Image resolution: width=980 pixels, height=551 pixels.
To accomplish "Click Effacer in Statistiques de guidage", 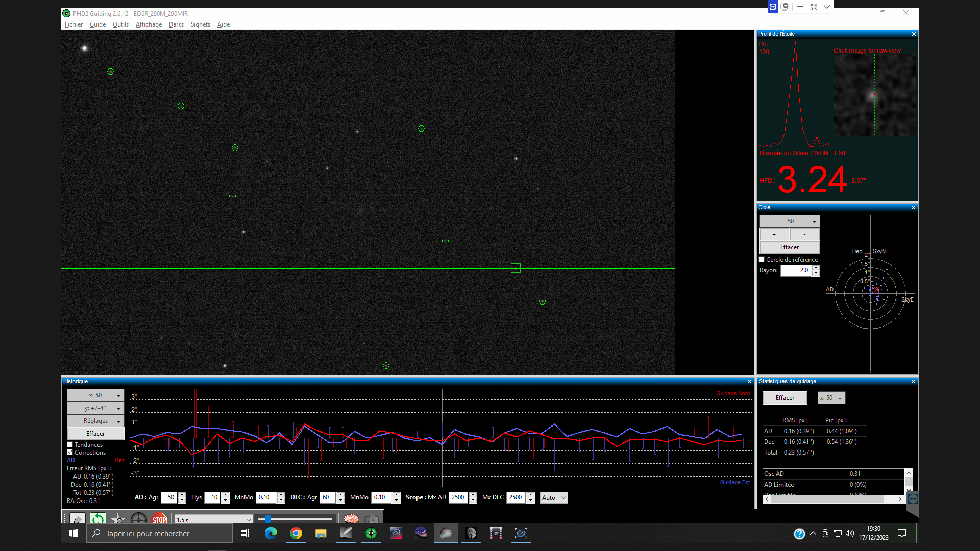I will pos(785,398).
